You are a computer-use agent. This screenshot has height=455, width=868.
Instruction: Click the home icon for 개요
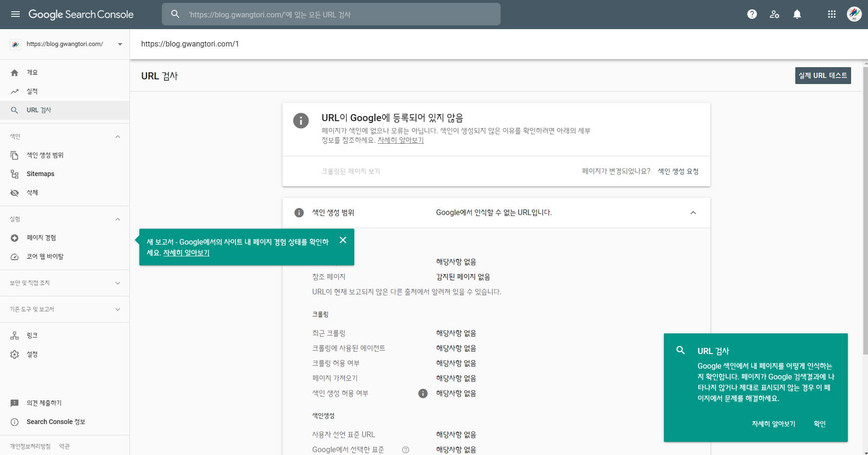pyautogui.click(x=15, y=73)
